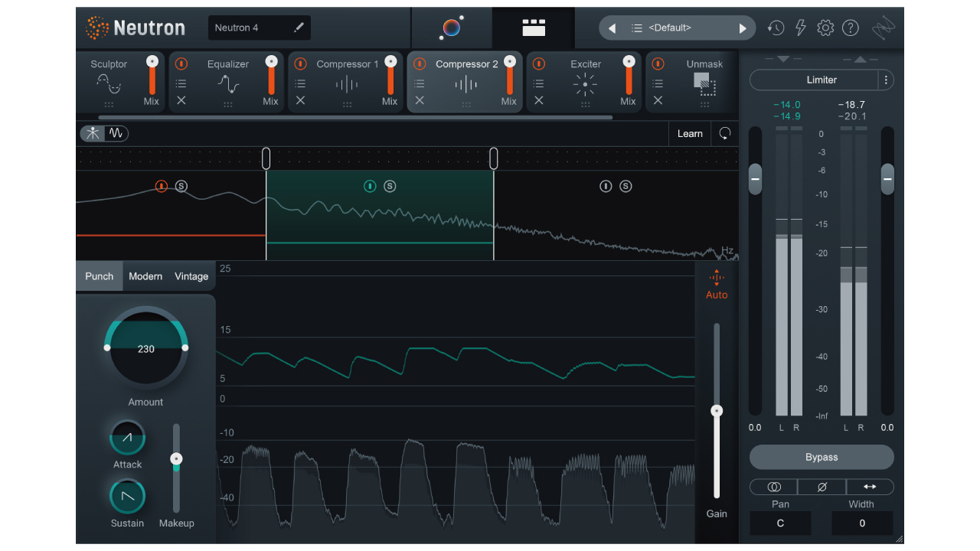Click the Amount knob value 230

point(145,349)
